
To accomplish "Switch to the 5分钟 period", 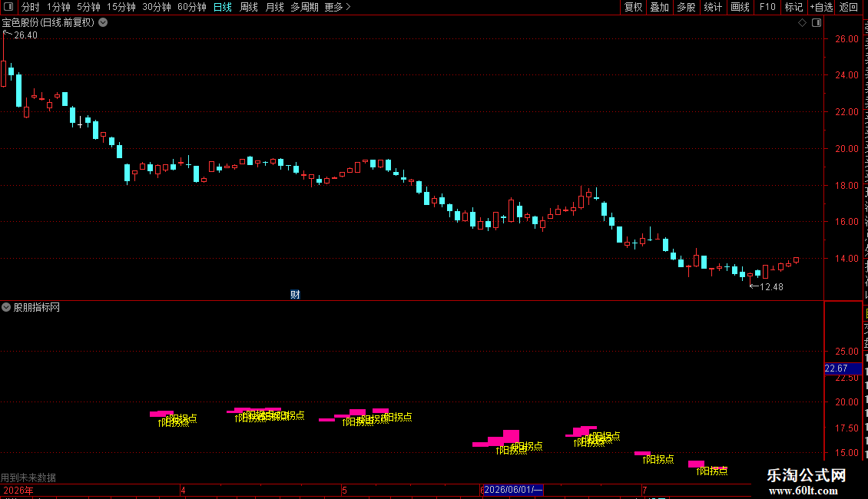I will tap(88, 7).
